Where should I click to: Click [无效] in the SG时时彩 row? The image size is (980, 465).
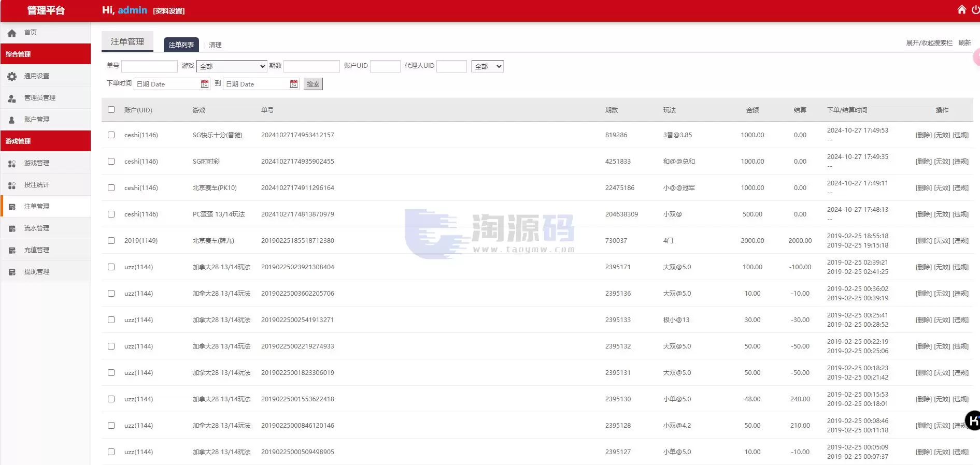942,162
